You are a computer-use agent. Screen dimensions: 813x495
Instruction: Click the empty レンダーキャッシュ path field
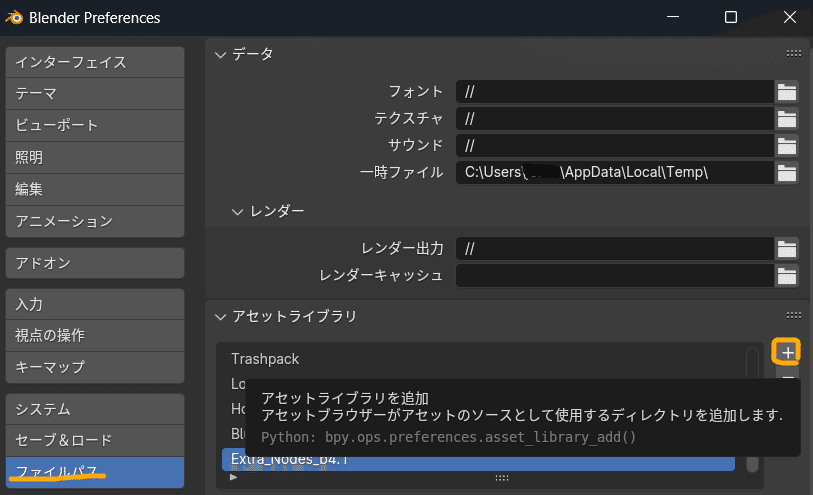(x=615, y=276)
